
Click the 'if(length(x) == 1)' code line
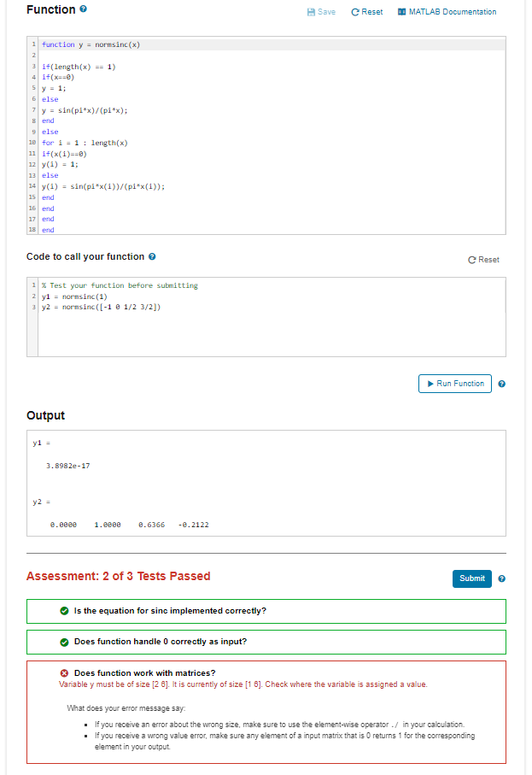[x=79, y=67]
